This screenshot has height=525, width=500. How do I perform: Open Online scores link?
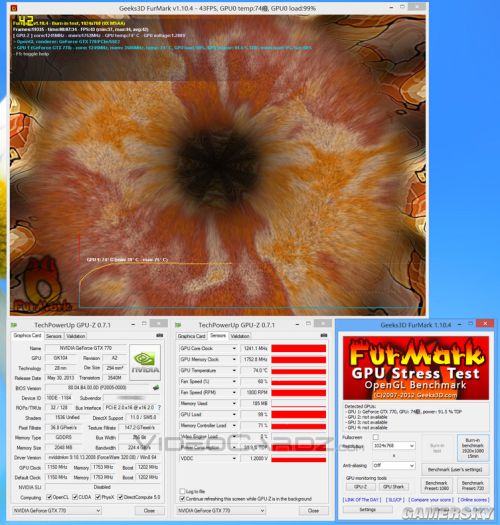tap(473, 500)
